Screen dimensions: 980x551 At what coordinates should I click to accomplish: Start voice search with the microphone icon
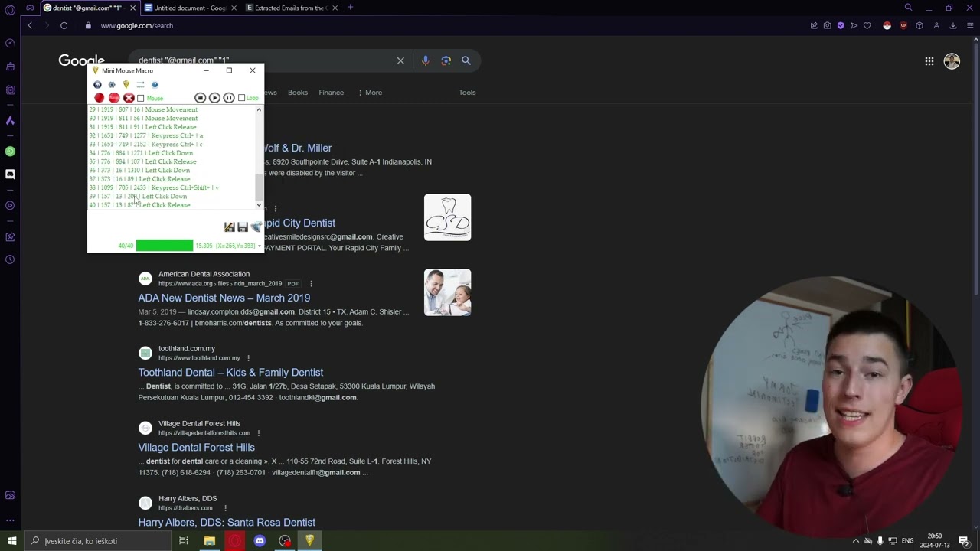[x=425, y=60]
